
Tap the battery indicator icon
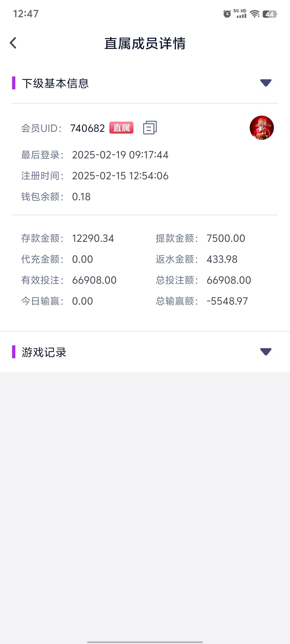[x=270, y=14]
